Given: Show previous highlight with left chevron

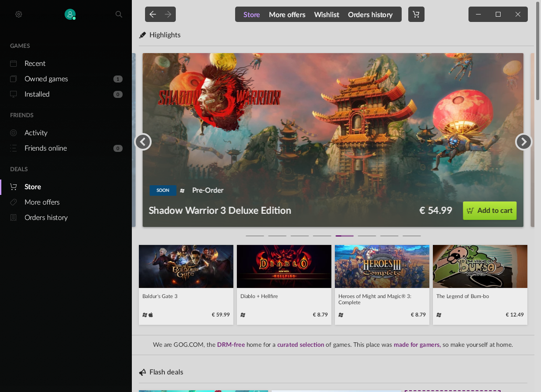Looking at the screenshot, I should pyautogui.click(x=143, y=142).
